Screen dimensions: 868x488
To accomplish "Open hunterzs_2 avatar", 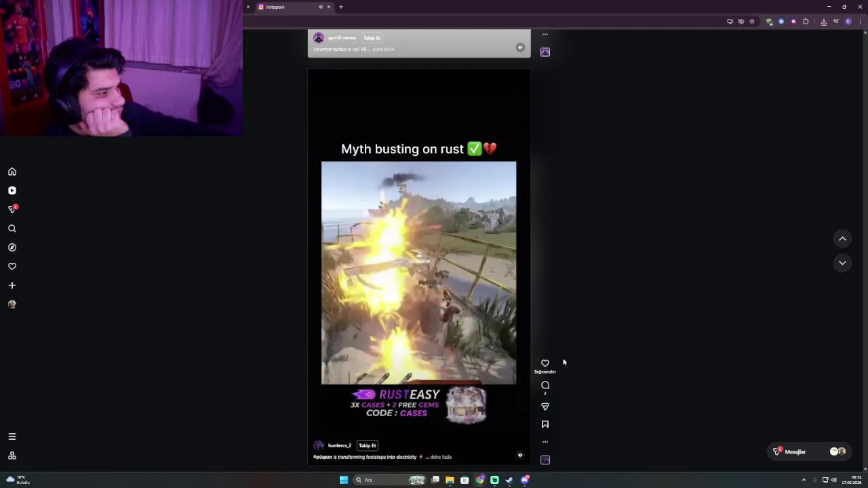I will [x=319, y=446].
